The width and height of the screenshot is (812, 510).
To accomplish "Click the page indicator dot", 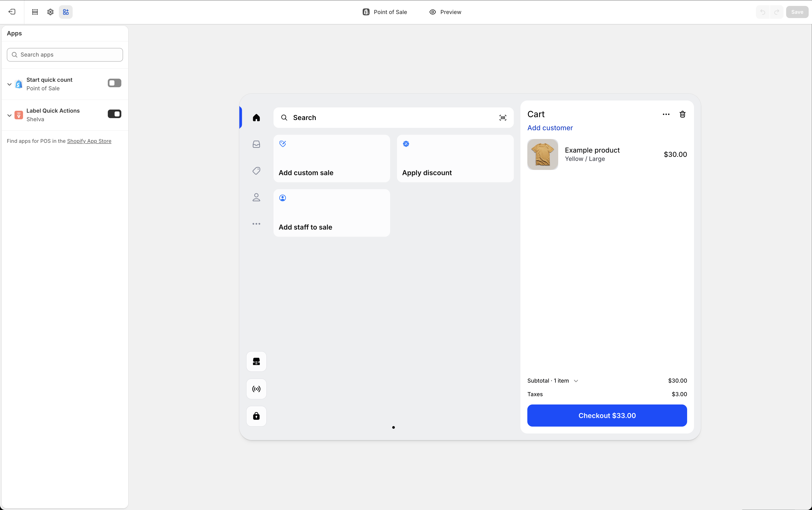I will 393,427.
